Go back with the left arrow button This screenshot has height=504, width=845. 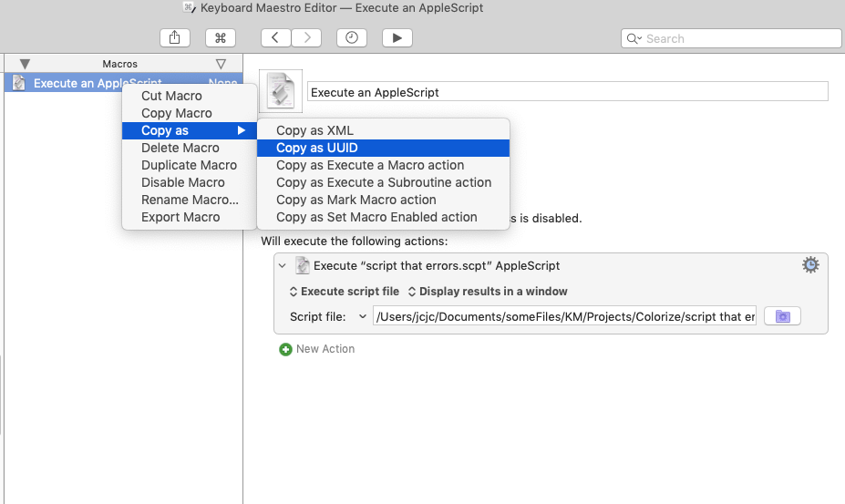276,37
